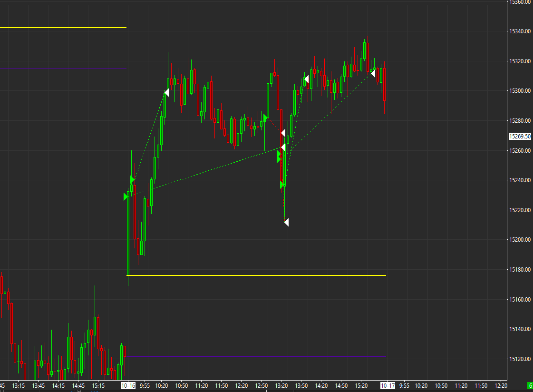Click the 15:15 time axis label

click(98, 385)
